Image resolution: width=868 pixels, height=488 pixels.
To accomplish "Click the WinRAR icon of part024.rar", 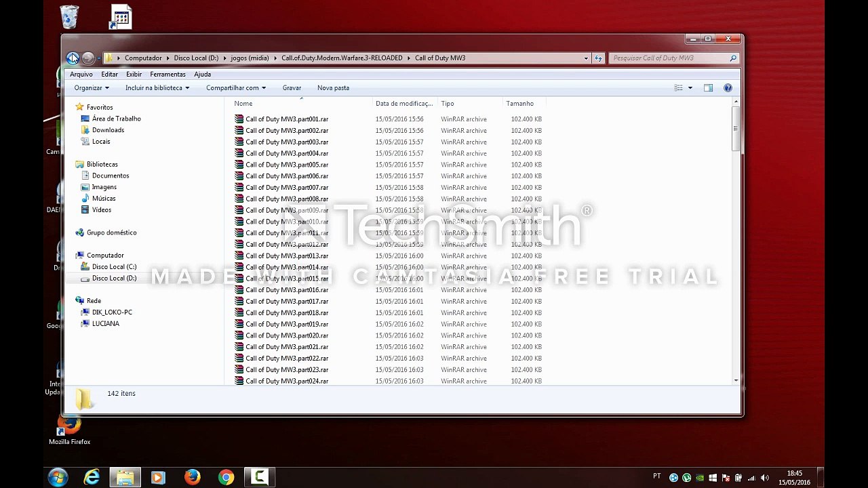I will point(239,381).
